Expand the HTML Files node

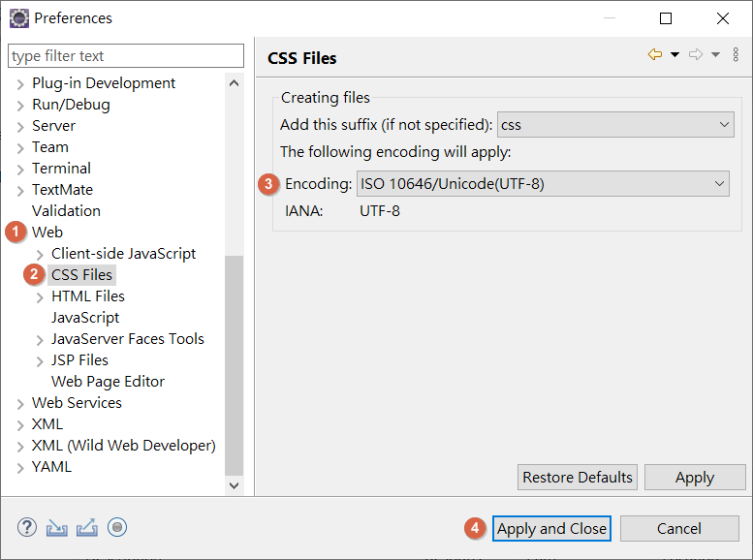tap(40, 297)
